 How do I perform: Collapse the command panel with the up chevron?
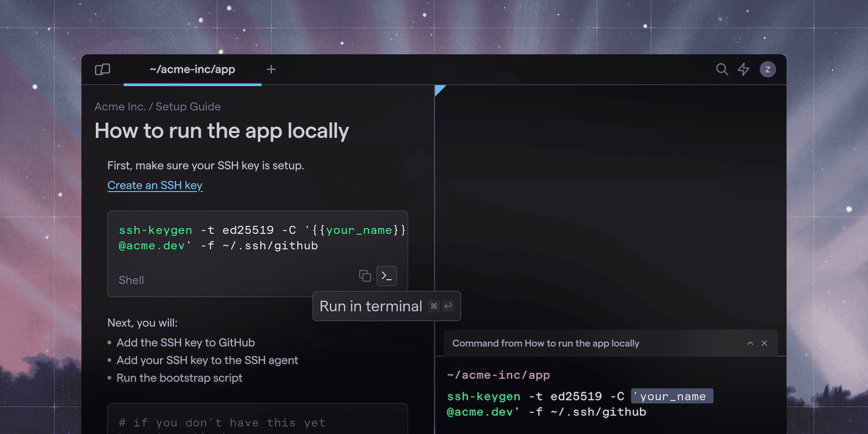(x=750, y=343)
